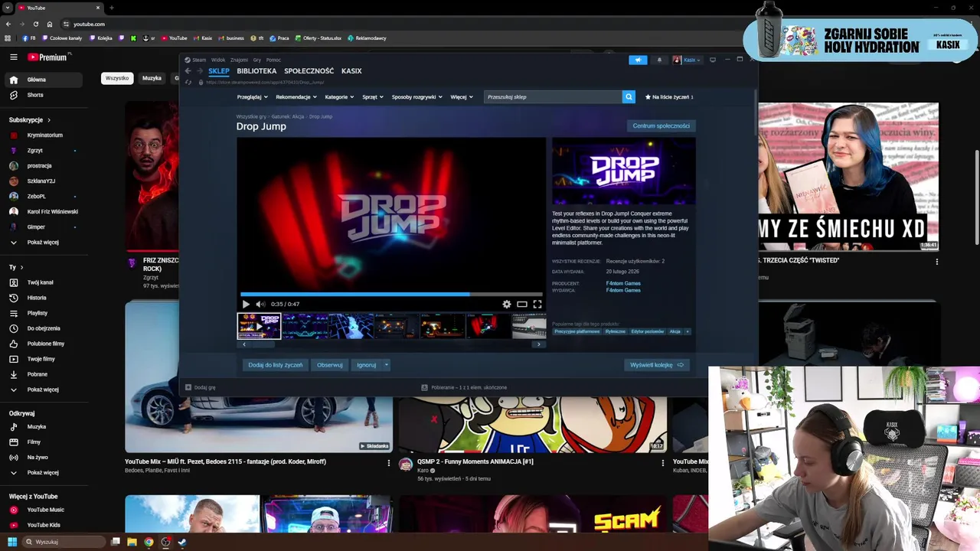The height and width of the screenshot is (551, 980).
Task: Select the red curtain screenshot thumbnail
Action: click(488, 326)
